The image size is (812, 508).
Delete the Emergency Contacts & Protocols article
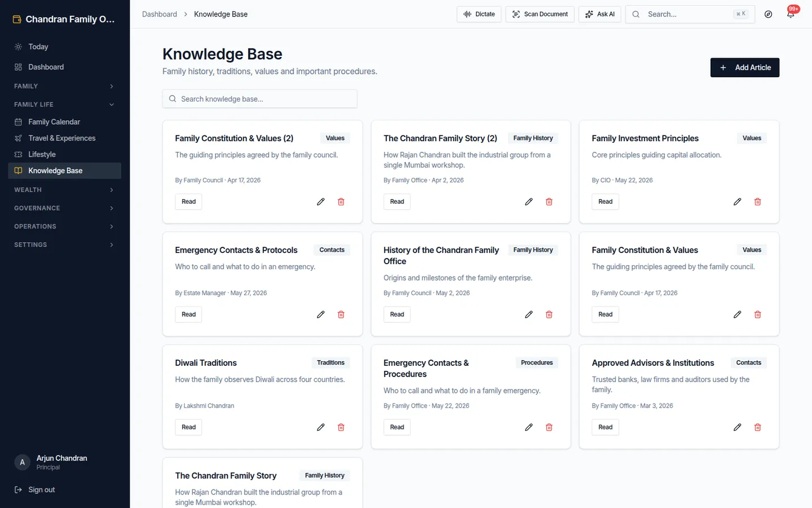(341, 314)
